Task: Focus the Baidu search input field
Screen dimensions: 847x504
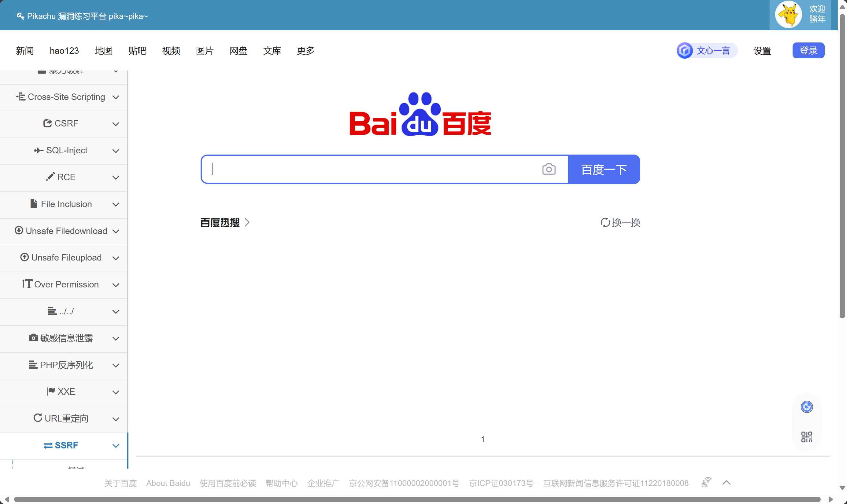Action: point(374,169)
